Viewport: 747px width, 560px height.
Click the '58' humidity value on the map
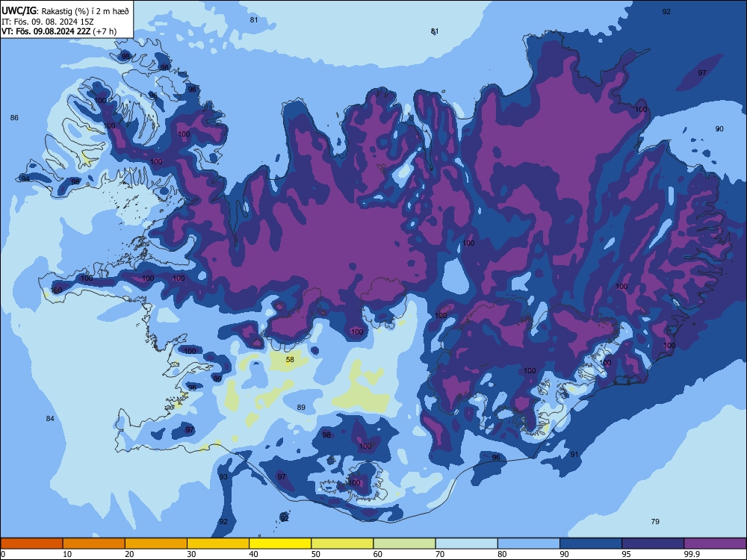pos(290,360)
